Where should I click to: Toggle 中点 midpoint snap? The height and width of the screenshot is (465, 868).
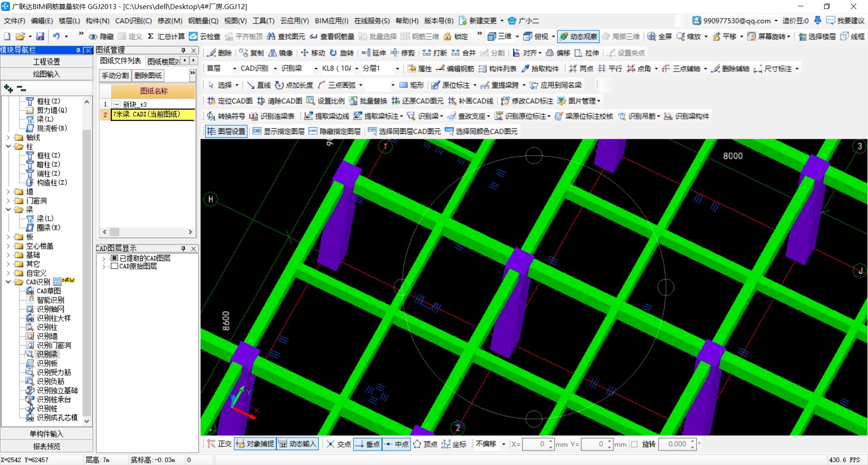pos(396,444)
